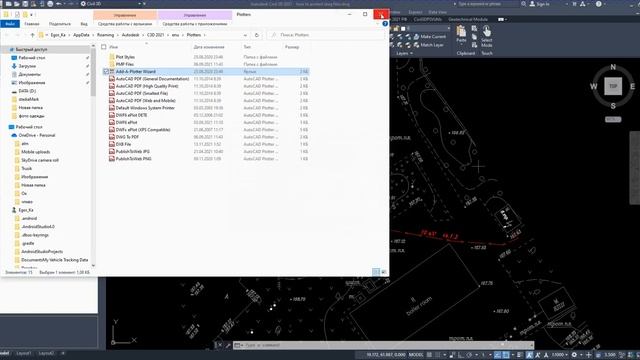
Task: Click Roaming in the address breadcrumb
Action: (105, 35)
